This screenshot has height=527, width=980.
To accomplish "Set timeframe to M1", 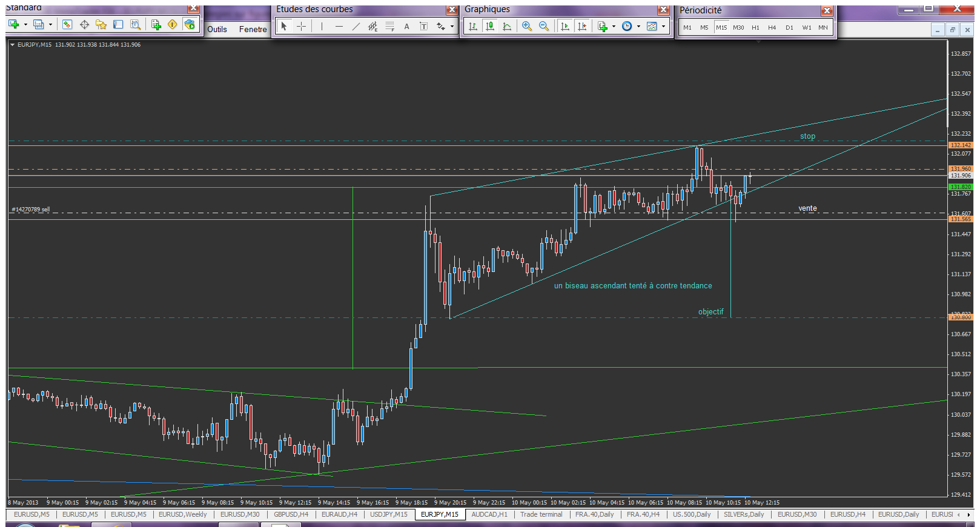I will tap(687, 27).
